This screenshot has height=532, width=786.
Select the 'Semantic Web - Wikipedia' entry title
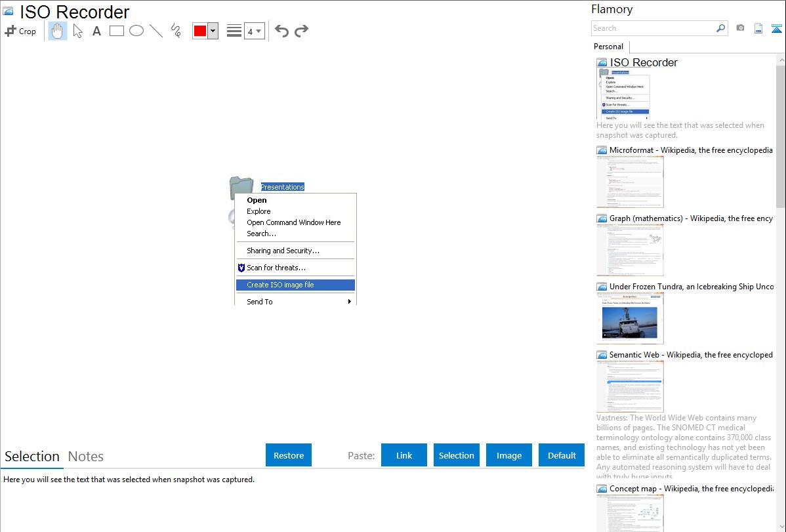coord(691,354)
